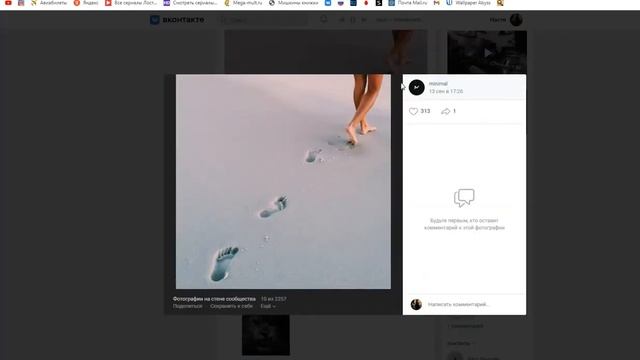
Task: Open the Mega-mult.ru bookmark
Action: click(x=244, y=3)
